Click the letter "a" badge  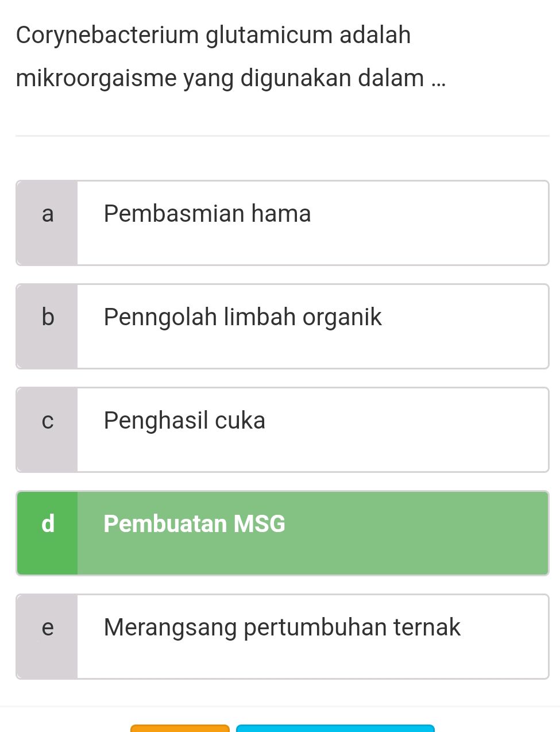(x=48, y=214)
